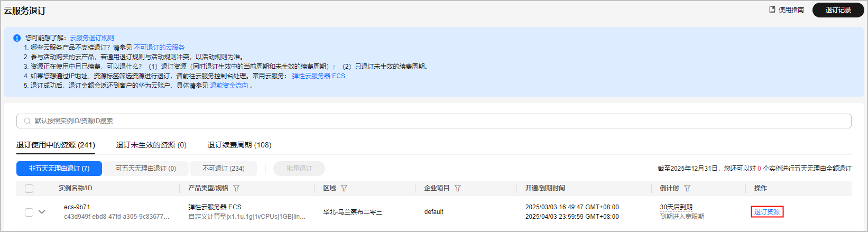Select the ecs-9b71 row checkbox
This screenshot has height=232, width=868.
[x=29, y=212]
